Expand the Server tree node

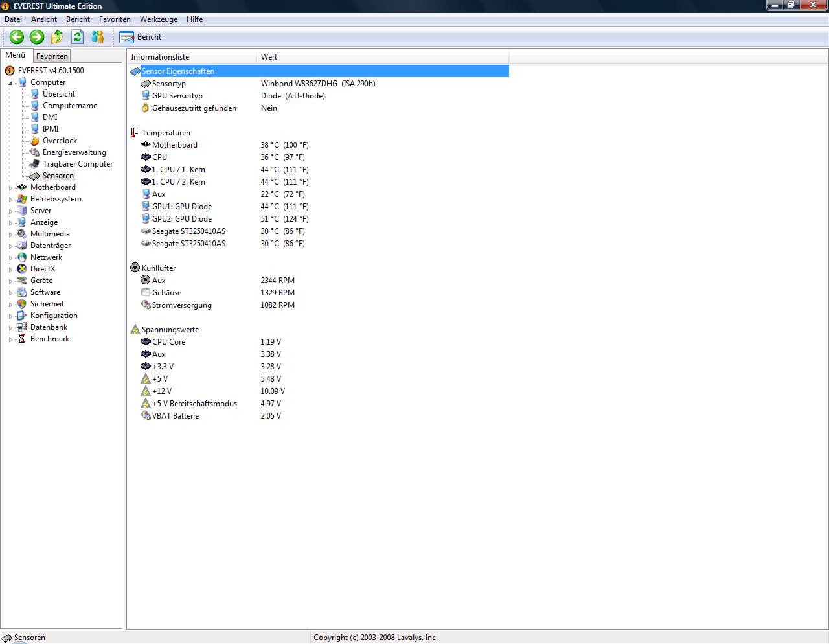tap(10, 211)
